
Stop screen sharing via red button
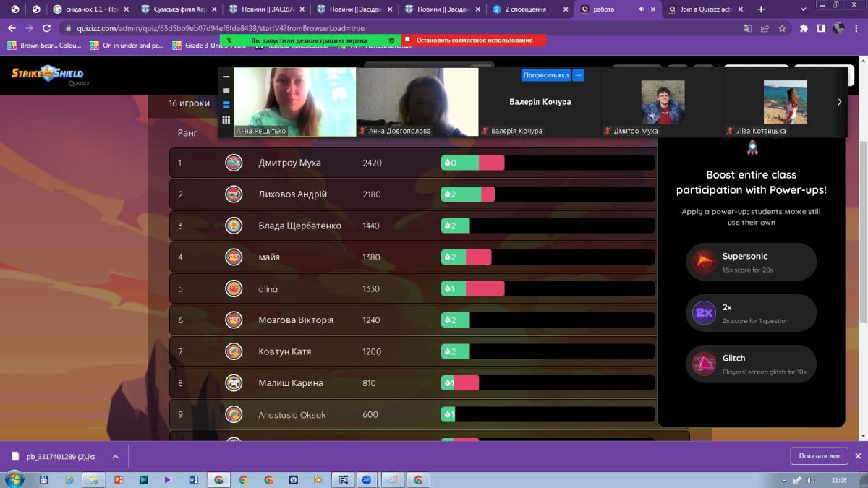474,40
